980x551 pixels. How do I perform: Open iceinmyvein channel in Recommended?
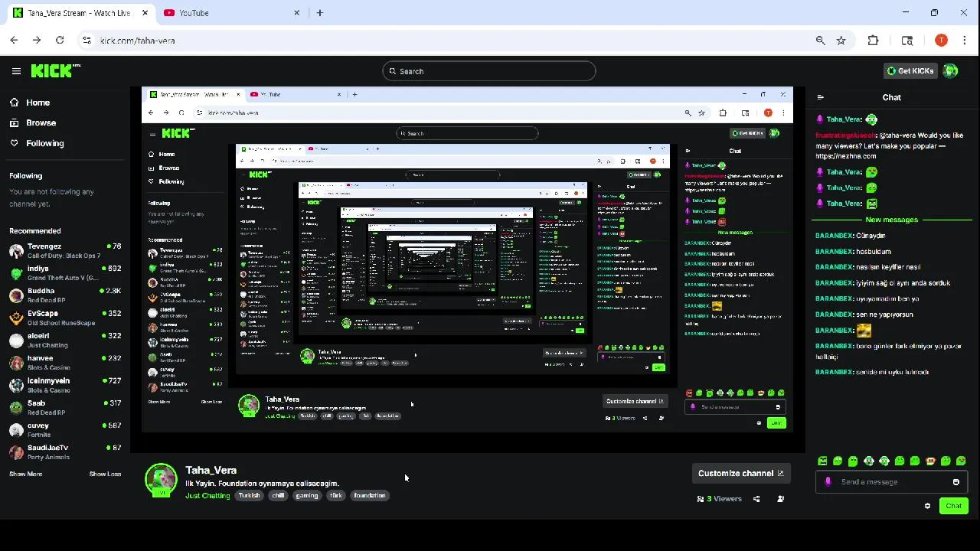click(65, 385)
